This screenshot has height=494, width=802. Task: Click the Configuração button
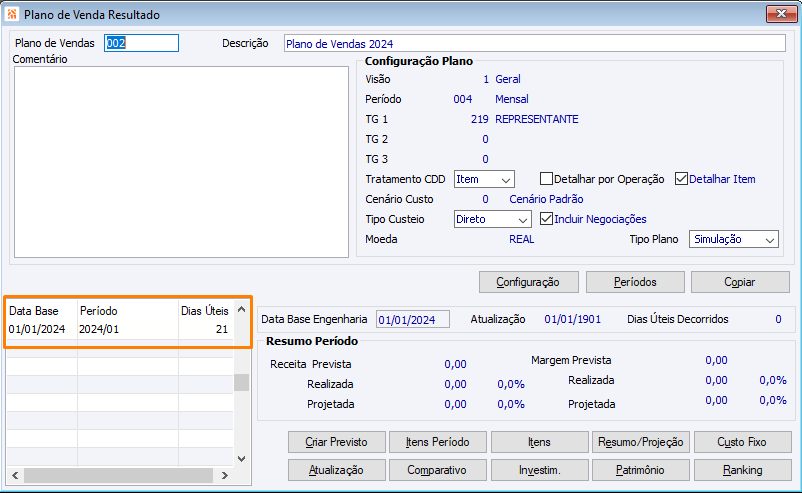point(528,282)
